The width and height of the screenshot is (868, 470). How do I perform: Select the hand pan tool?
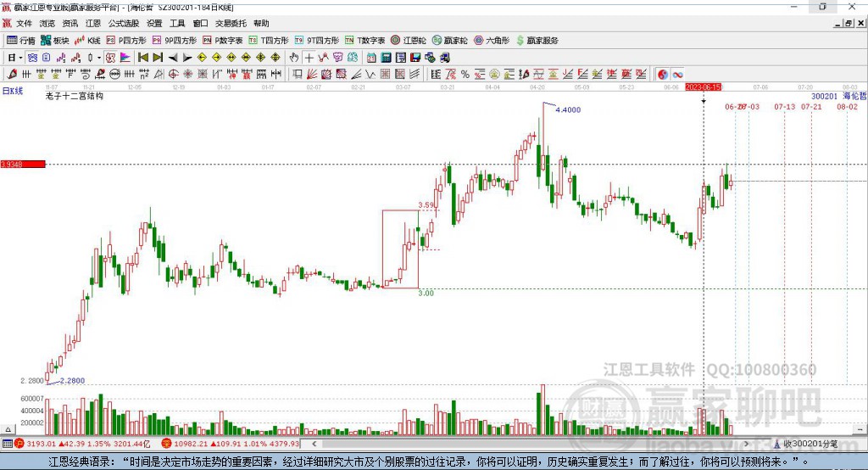[x=294, y=58]
